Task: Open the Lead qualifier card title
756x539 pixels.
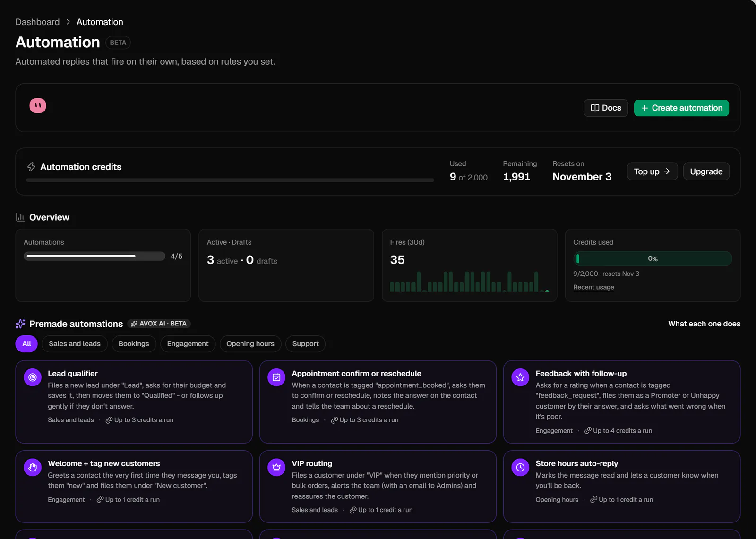Action: [73, 374]
